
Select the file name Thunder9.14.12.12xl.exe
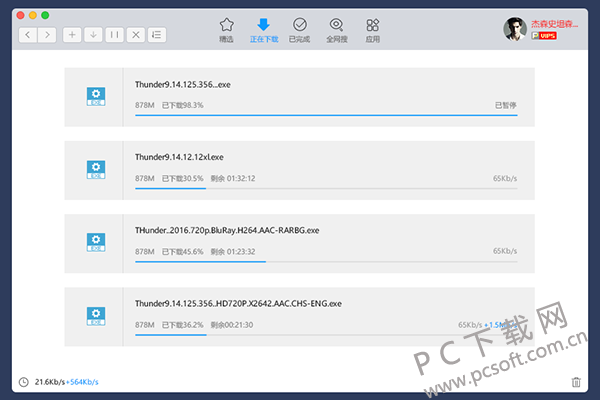tap(179, 157)
